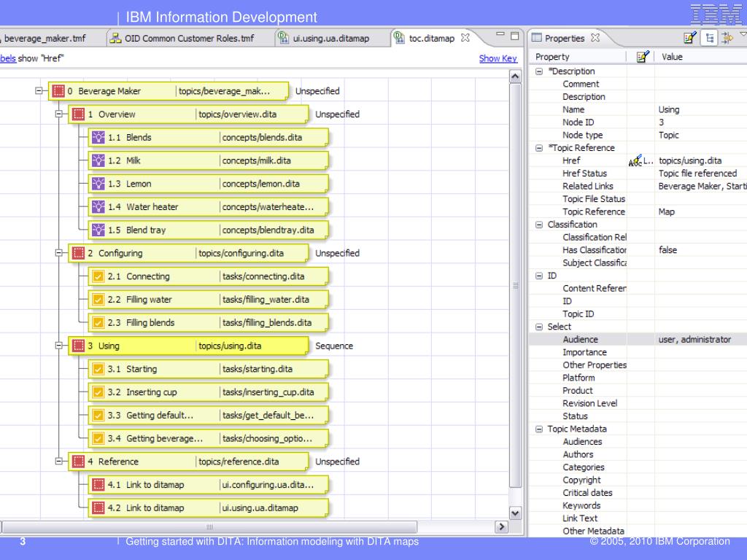
Task: Click the Getting default task icon
Action: point(98,415)
